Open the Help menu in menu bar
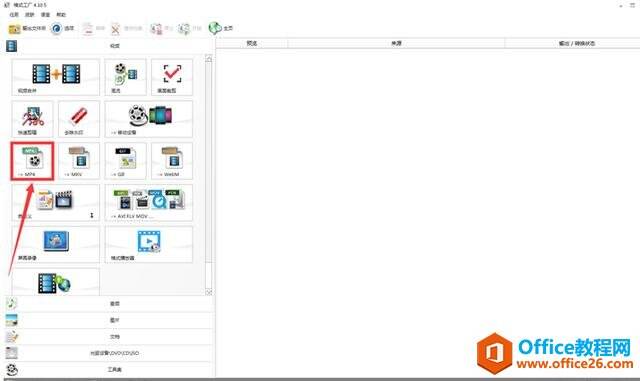The image size is (640, 381). 61,14
